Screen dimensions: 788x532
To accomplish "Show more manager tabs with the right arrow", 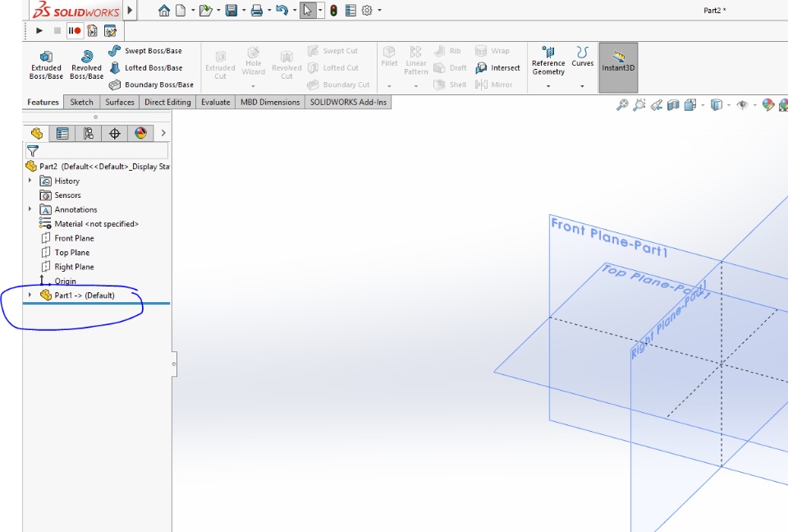I will (163, 133).
